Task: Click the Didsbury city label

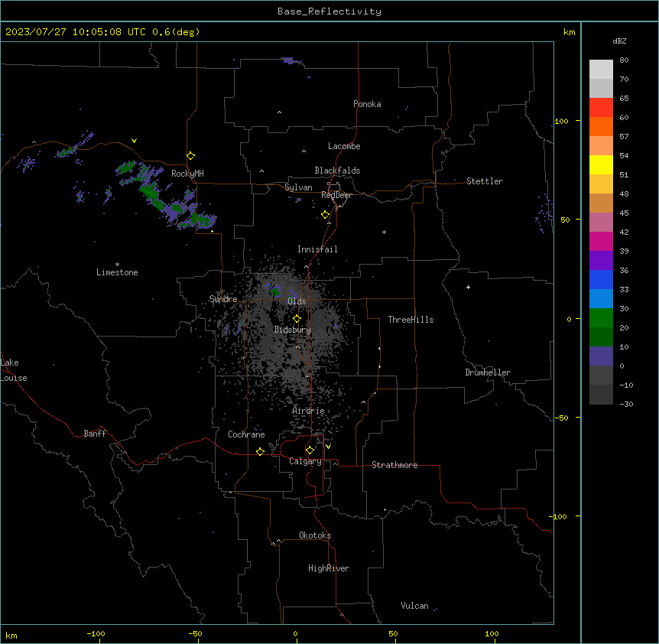Action: tap(293, 330)
